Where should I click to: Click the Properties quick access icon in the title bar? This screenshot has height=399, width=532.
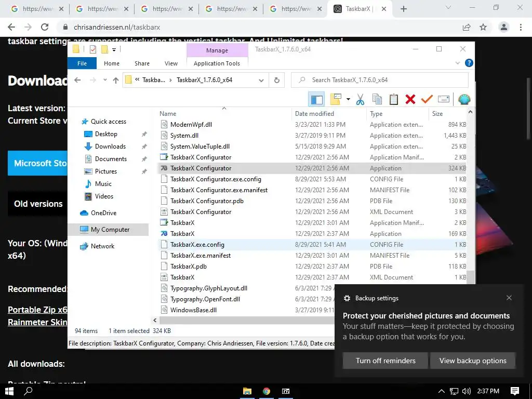[92, 49]
